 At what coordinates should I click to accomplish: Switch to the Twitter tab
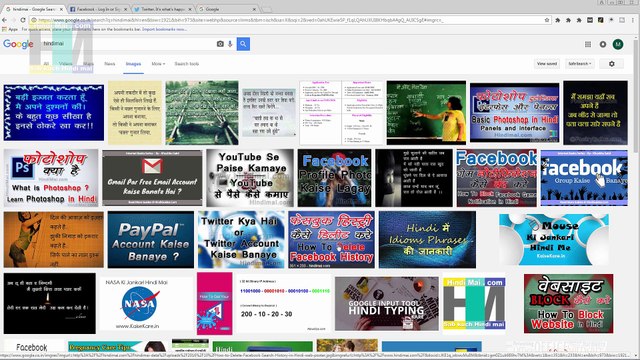[x=162, y=9]
